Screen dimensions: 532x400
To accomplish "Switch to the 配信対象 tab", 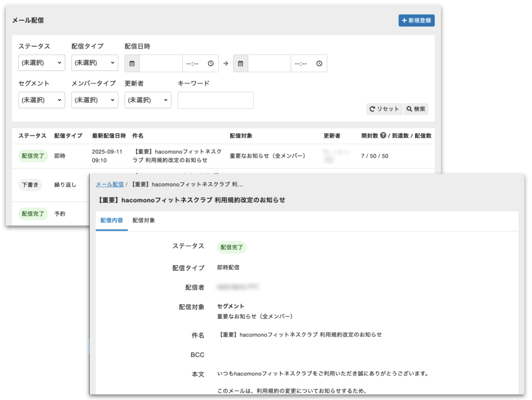I will pos(144,220).
